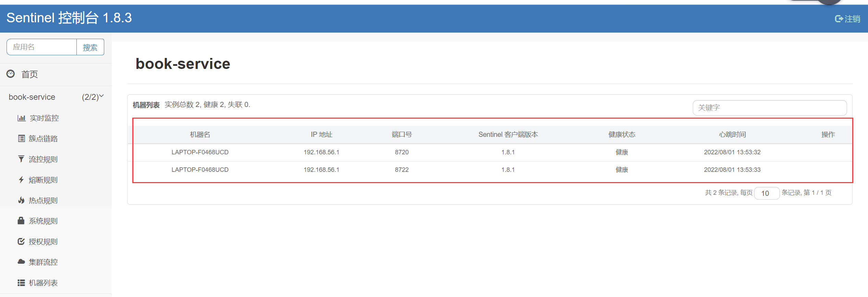Click the 机器名 column header
Image resolution: width=868 pixels, height=297 pixels.
pos(200,134)
